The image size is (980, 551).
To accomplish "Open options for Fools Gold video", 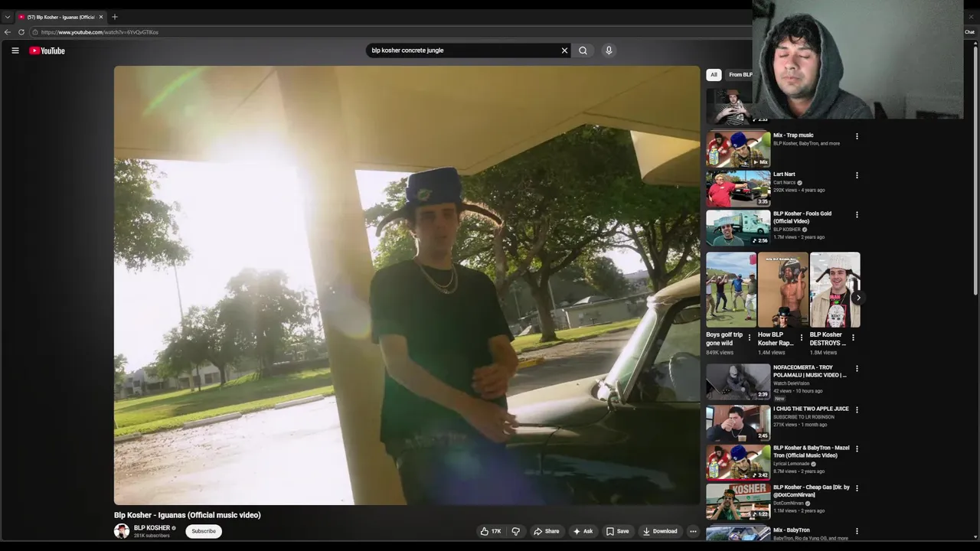I will point(857,214).
